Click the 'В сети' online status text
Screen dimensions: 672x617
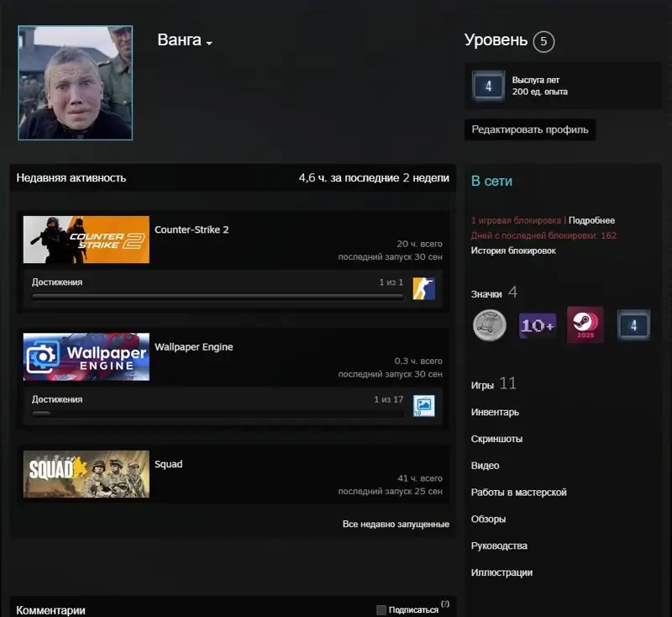coord(491,181)
